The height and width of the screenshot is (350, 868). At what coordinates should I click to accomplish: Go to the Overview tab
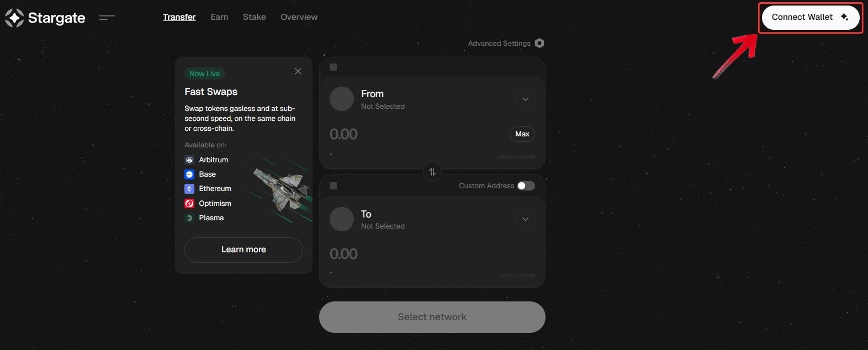299,17
